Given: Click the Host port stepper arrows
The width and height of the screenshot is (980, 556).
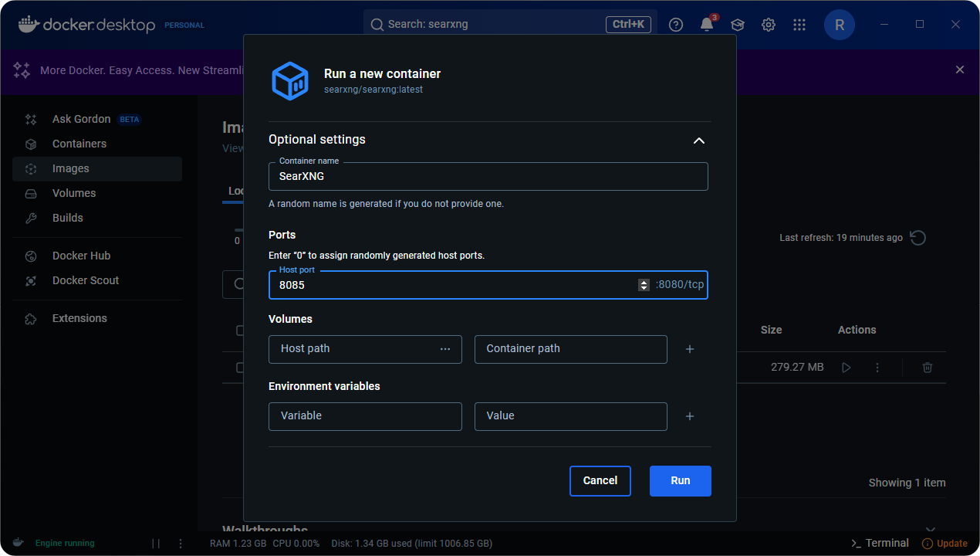Looking at the screenshot, I should (x=644, y=285).
